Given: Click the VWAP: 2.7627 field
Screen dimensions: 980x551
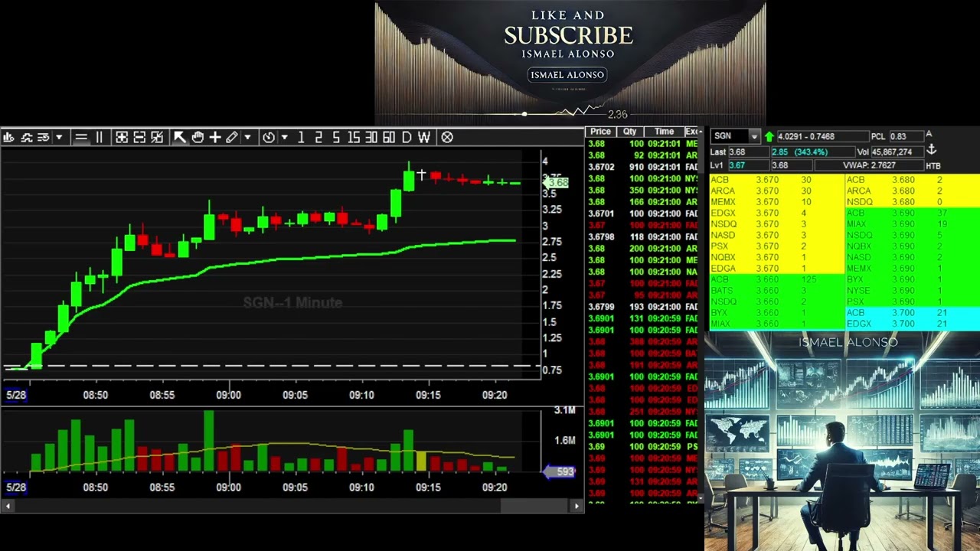Looking at the screenshot, I should (x=869, y=165).
